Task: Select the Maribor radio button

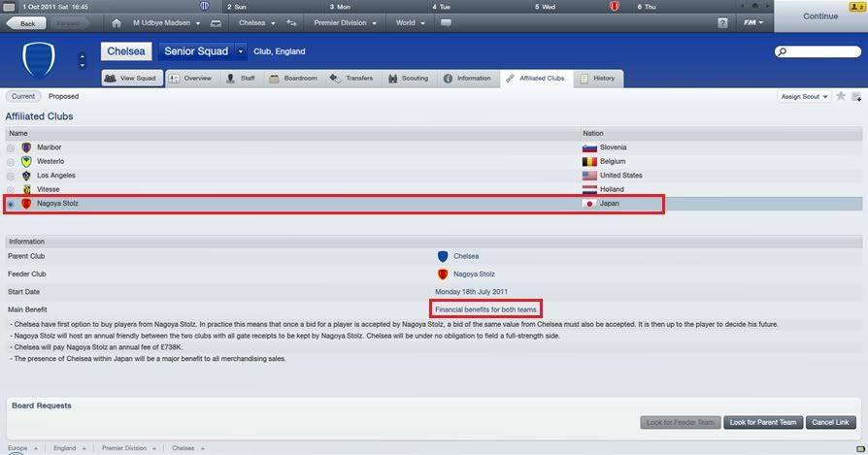Action: [11, 148]
